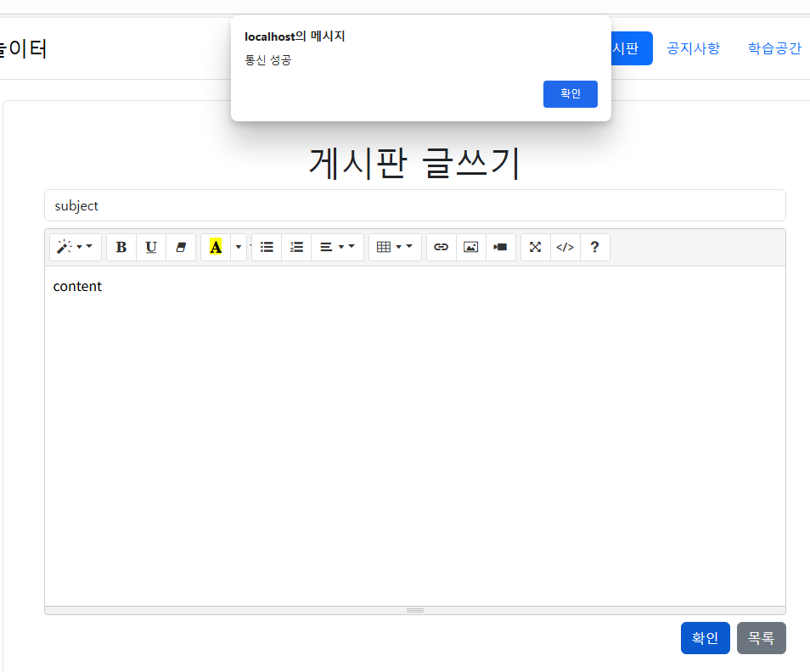810x672 pixels.
Task: Click the '통신 성공' alert message text
Action: pos(267,60)
